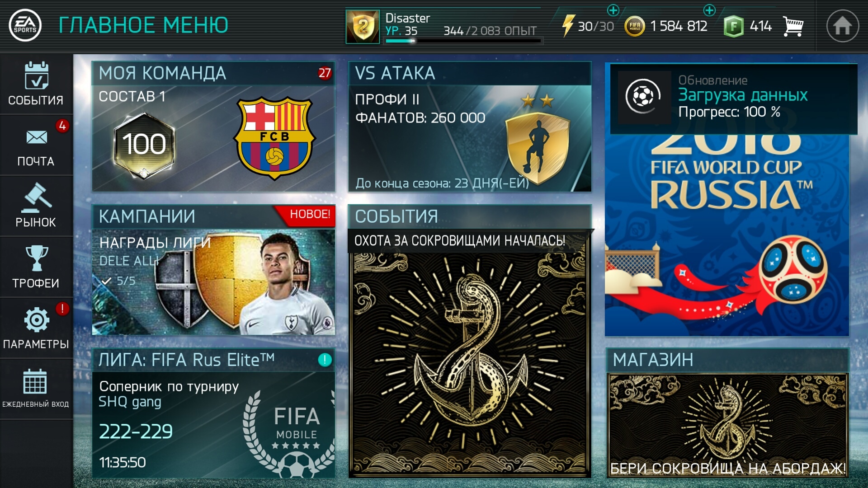Tap the experience progress bar
The image size is (868, 488).
click(463, 41)
